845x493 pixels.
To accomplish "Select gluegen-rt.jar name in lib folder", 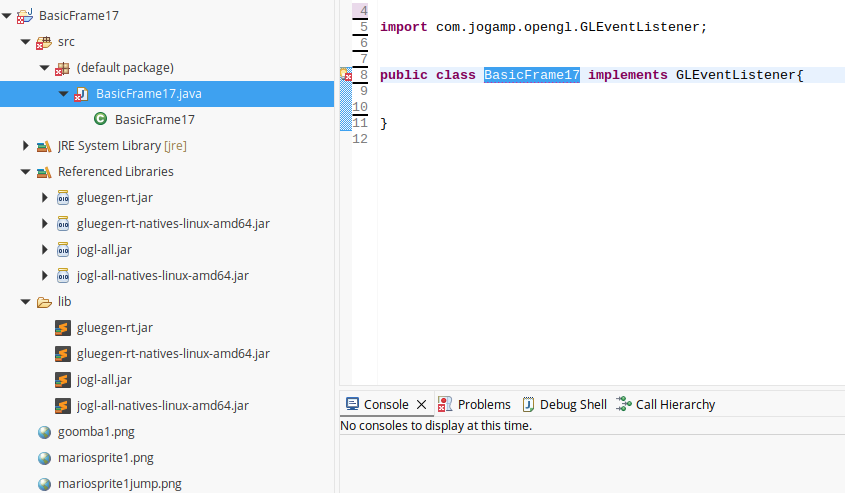I will pos(115,328).
